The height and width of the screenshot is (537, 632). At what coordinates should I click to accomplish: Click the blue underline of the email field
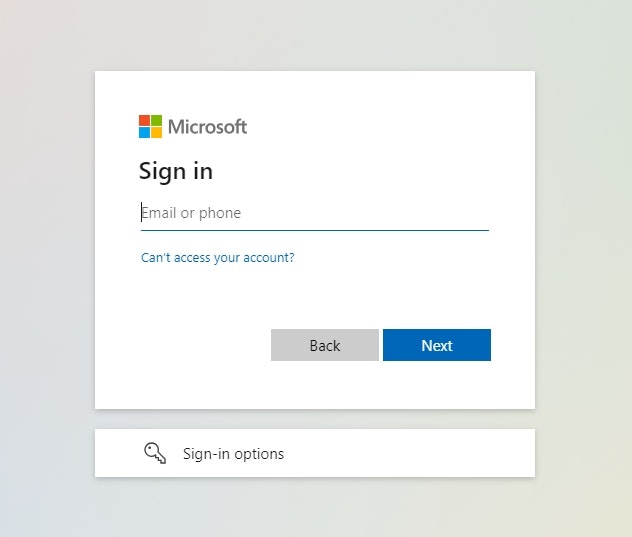315,231
